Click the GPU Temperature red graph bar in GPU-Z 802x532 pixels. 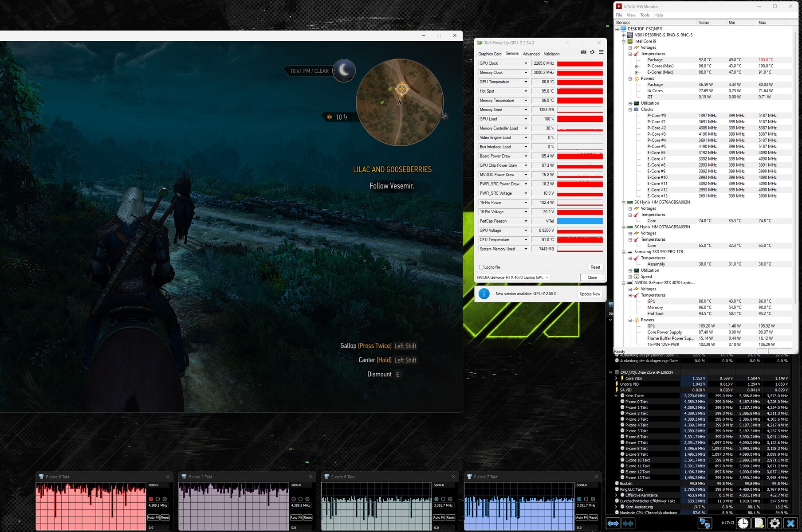(x=580, y=82)
